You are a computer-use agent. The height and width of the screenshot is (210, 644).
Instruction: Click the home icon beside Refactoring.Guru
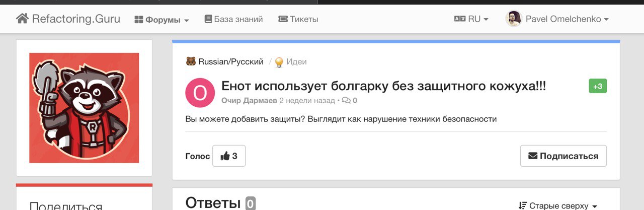tap(22, 19)
